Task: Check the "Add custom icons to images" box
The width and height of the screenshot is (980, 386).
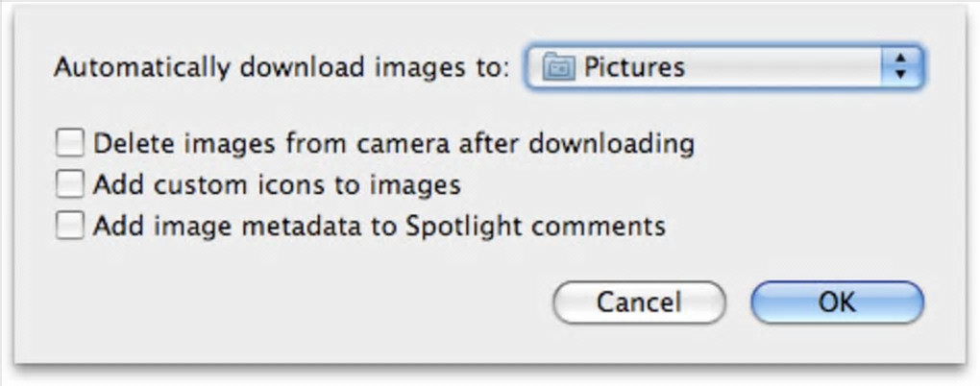Action: 69,184
